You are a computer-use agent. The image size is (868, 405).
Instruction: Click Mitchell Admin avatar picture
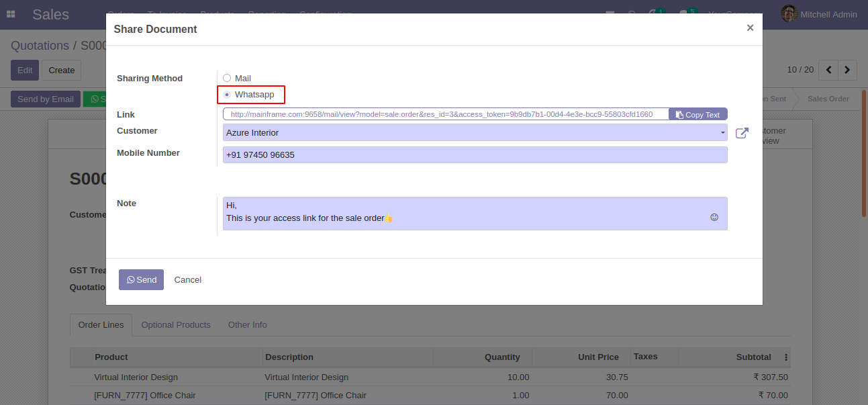click(789, 14)
